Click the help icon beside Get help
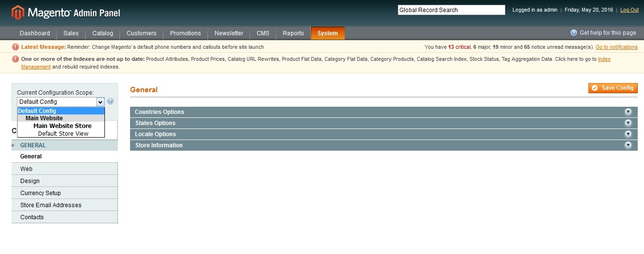The image size is (644, 254). point(574,33)
